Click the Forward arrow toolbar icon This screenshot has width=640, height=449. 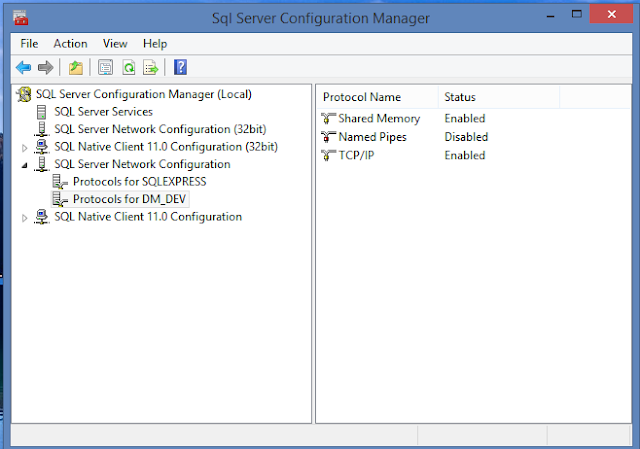(45, 68)
